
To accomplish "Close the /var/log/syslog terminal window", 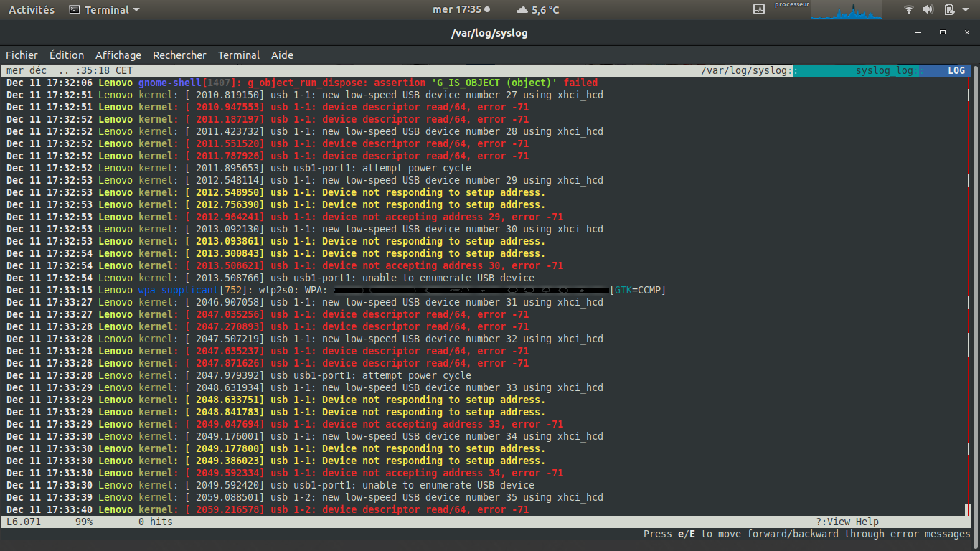I will (x=966, y=32).
